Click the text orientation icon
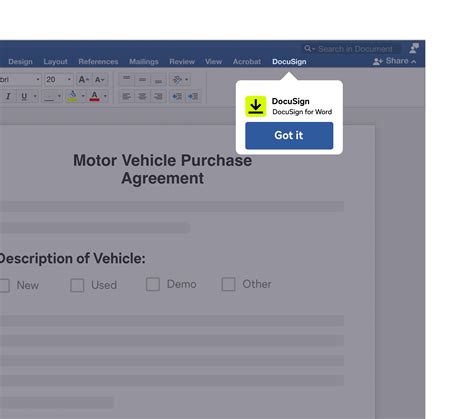 point(177,79)
